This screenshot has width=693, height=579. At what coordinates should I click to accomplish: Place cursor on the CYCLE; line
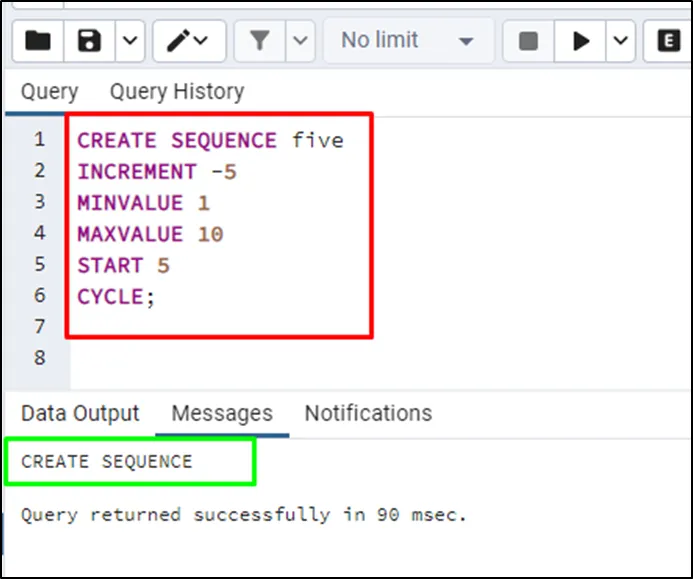pos(117,296)
